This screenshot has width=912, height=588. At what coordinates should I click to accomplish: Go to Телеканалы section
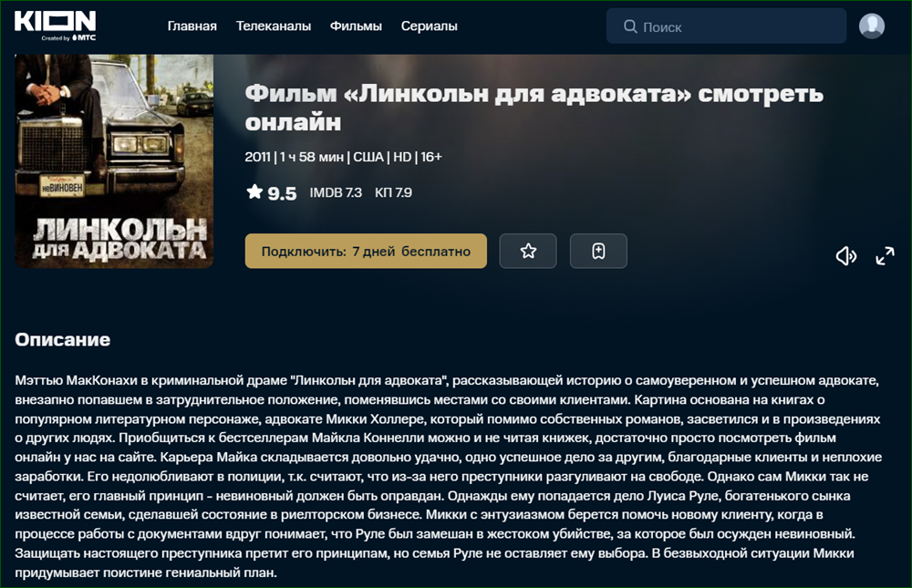pyautogui.click(x=274, y=26)
